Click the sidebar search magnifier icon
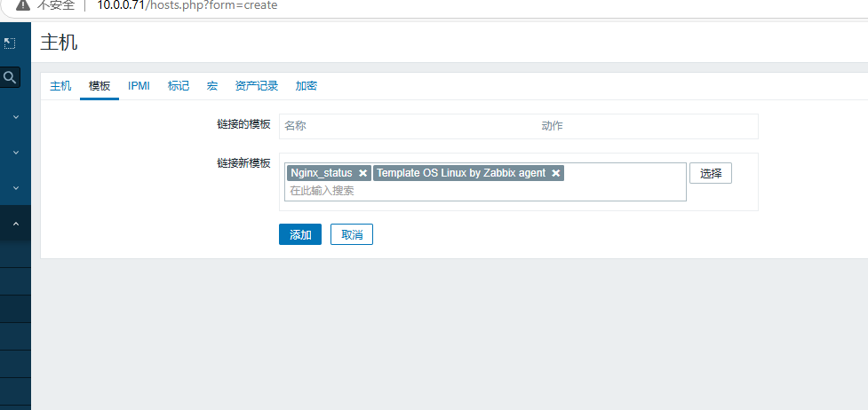Image resolution: width=868 pixels, height=410 pixels. [x=10, y=77]
